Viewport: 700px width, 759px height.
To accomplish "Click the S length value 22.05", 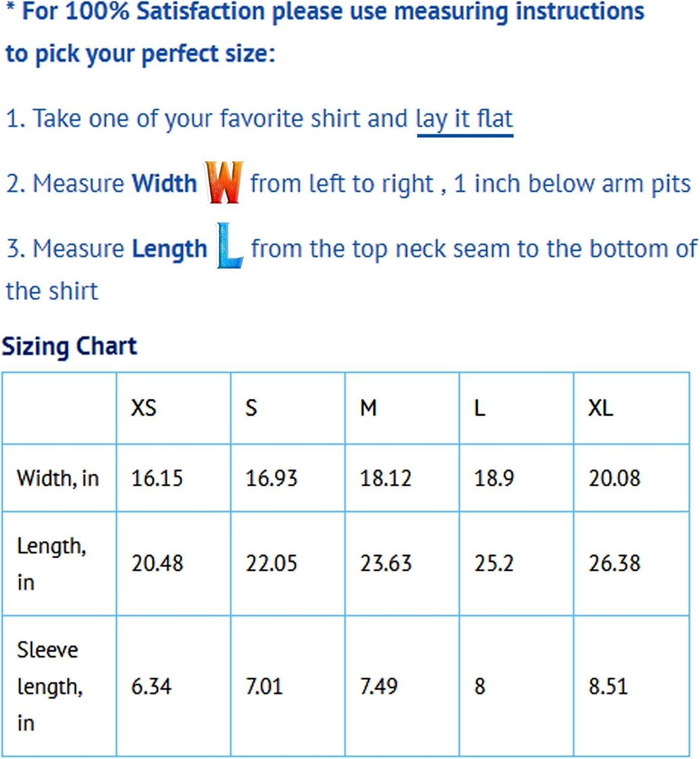I will [271, 564].
